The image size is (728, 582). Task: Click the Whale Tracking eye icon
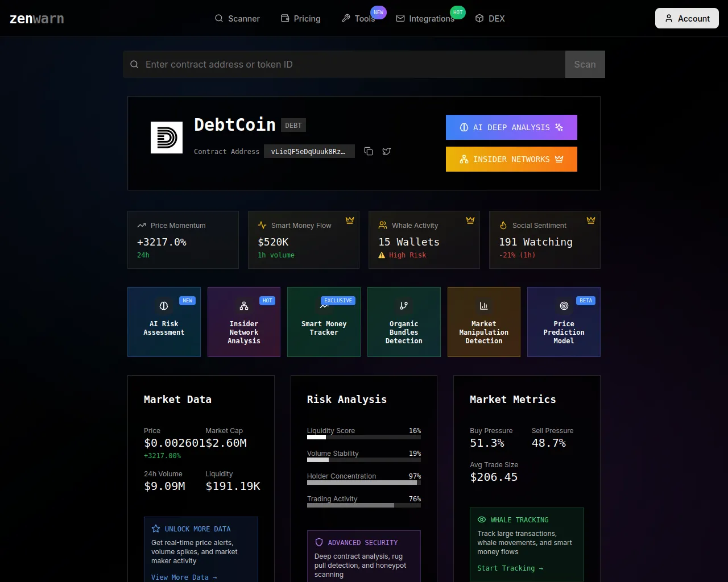coord(482,519)
